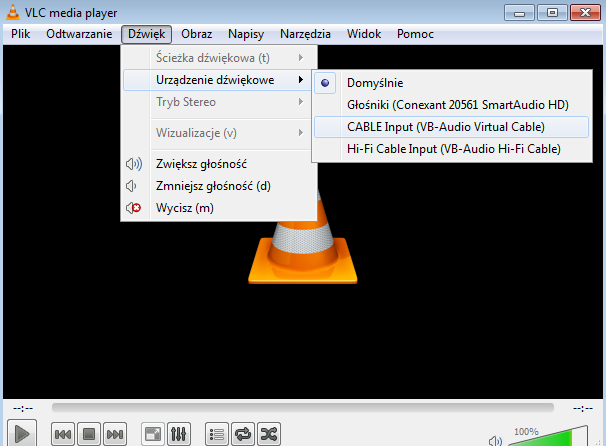Open the Plik menu
606x446 pixels.
pyautogui.click(x=20, y=34)
